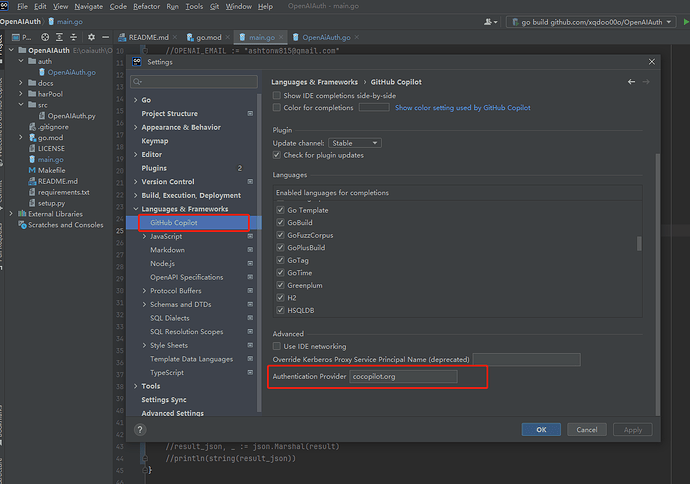Open the Refactor menu
This screenshot has height=484, width=690.
click(147, 6)
